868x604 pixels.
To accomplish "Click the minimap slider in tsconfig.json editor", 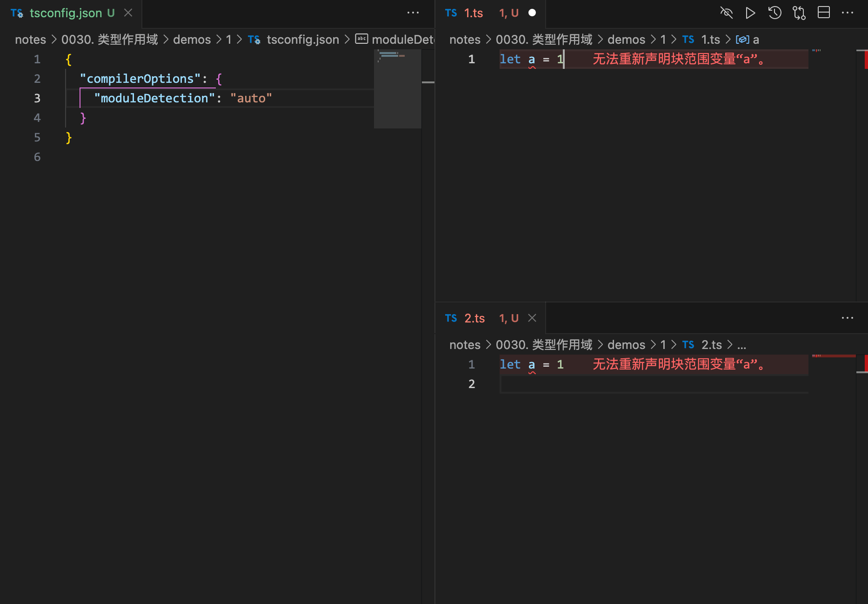I will click(x=397, y=88).
